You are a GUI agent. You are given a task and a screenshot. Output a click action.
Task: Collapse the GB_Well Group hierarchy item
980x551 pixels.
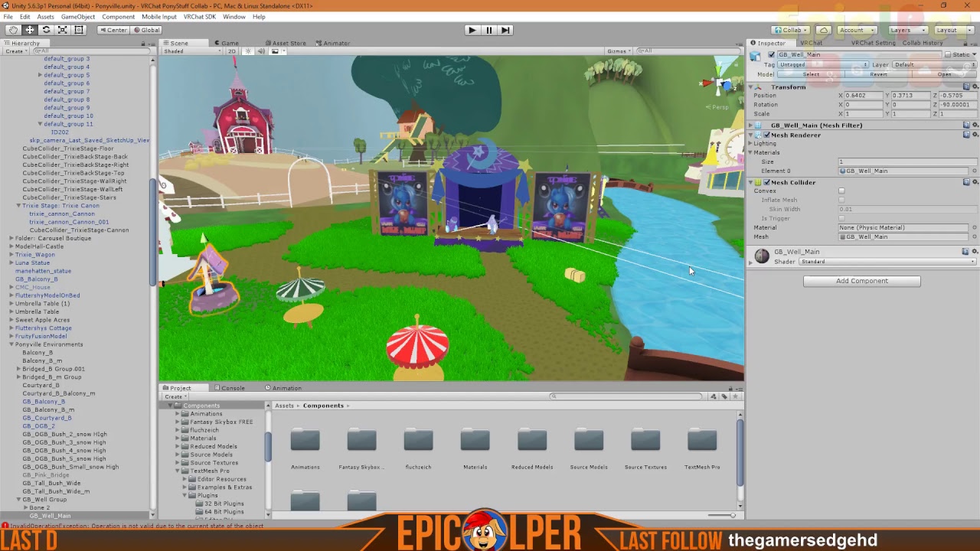click(18, 500)
